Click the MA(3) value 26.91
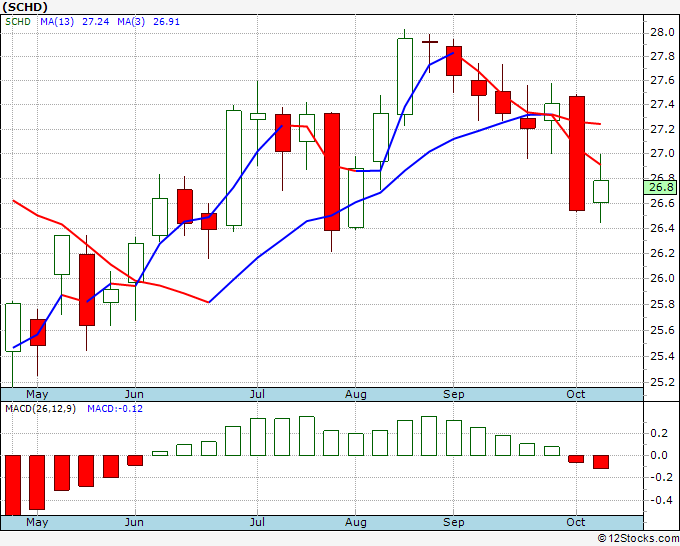This screenshot has height=546, width=680. 166,21
